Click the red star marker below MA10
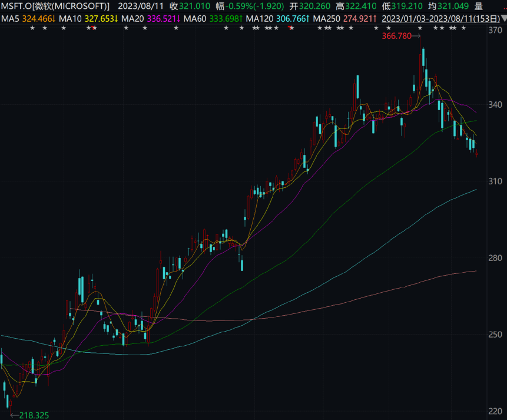 click(x=94, y=28)
